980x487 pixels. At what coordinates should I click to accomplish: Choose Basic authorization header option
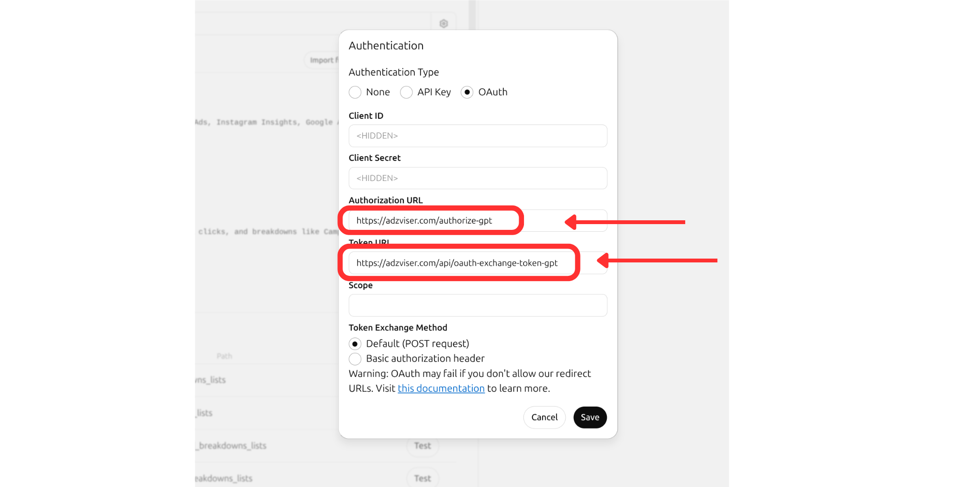(355, 359)
